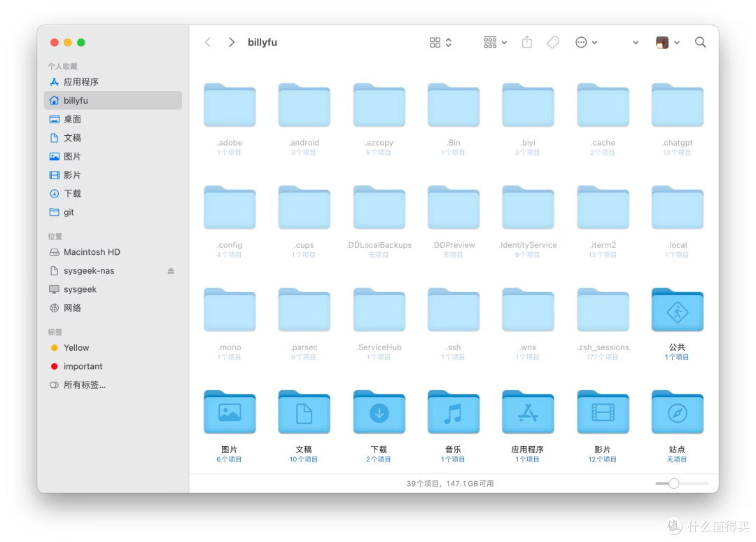756x542 pixels.
Task: Click the status text 39个项目，147.1 GB可用
Action: coord(450,484)
